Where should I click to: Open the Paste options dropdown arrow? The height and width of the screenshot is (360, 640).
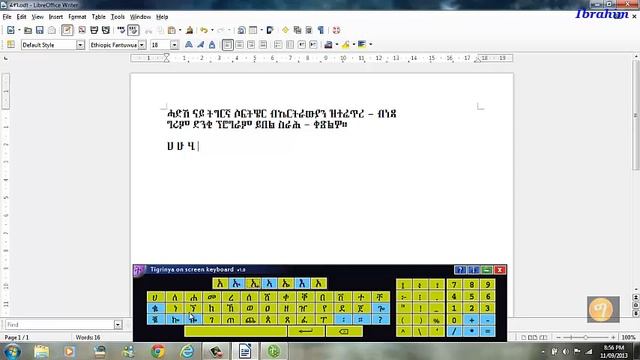[x=180, y=30]
